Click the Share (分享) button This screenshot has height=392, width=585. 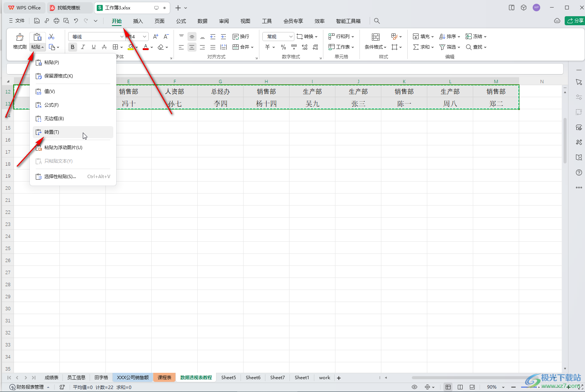coord(575,21)
